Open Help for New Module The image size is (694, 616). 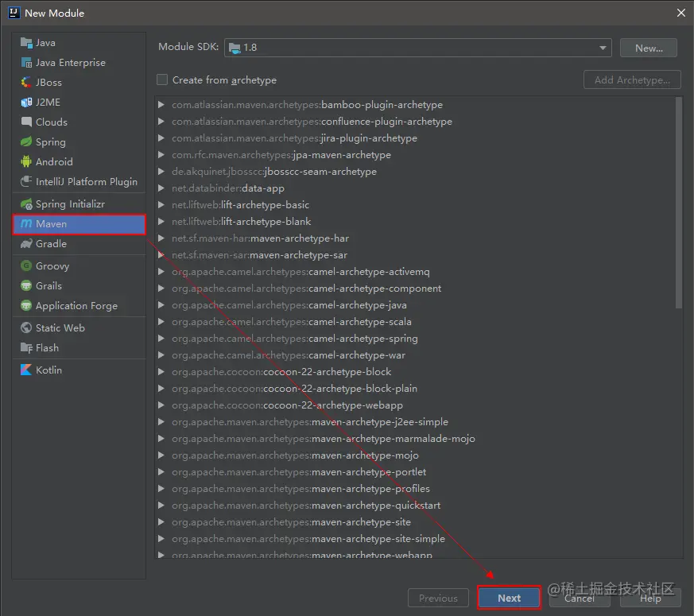[650, 598]
